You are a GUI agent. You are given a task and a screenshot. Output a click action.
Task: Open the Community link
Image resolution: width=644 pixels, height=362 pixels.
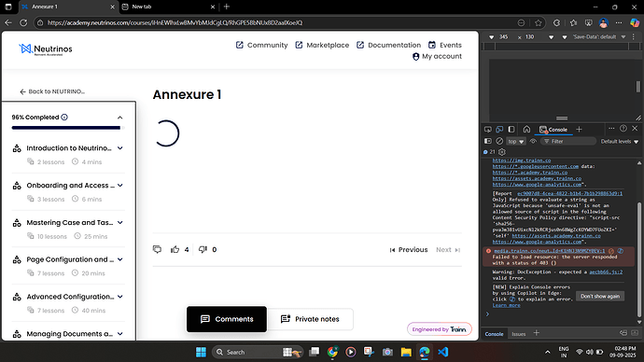coord(261,45)
